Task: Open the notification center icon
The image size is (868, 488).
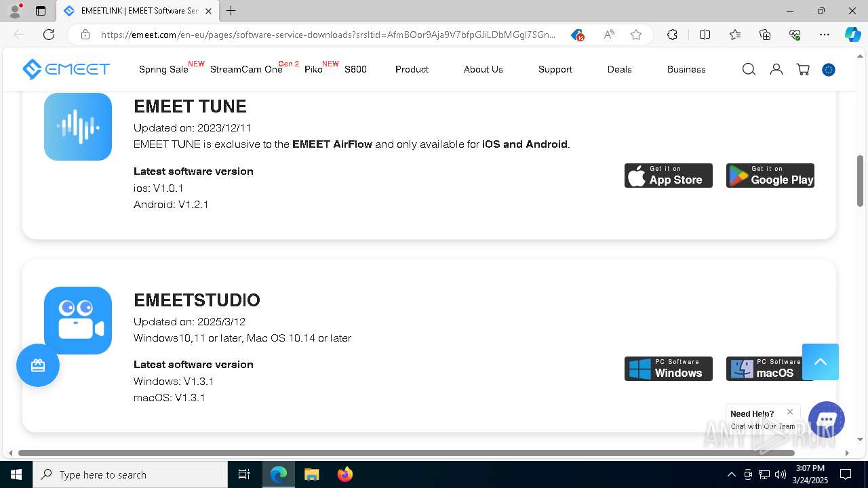Action: 846,474
